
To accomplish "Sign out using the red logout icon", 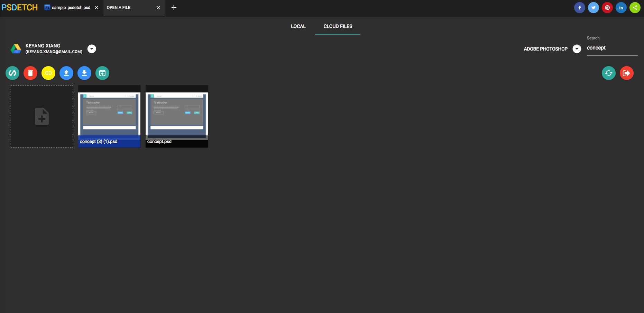I will [x=626, y=73].
